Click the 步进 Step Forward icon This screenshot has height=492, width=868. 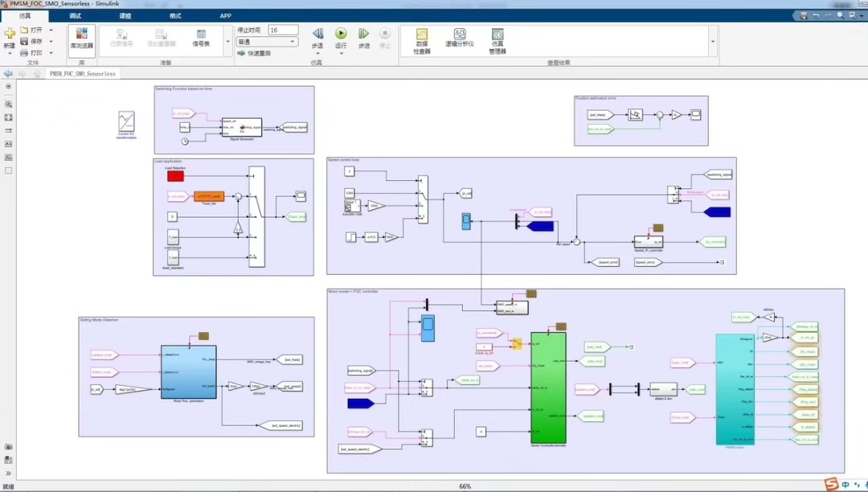pos(364,34)
